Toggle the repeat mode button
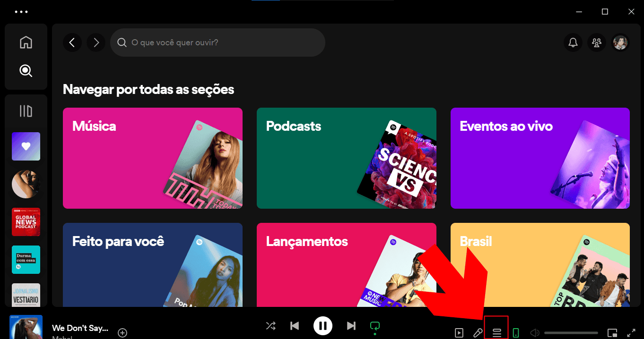This screenshot has width=644, height=339. [x=375, y=326]
